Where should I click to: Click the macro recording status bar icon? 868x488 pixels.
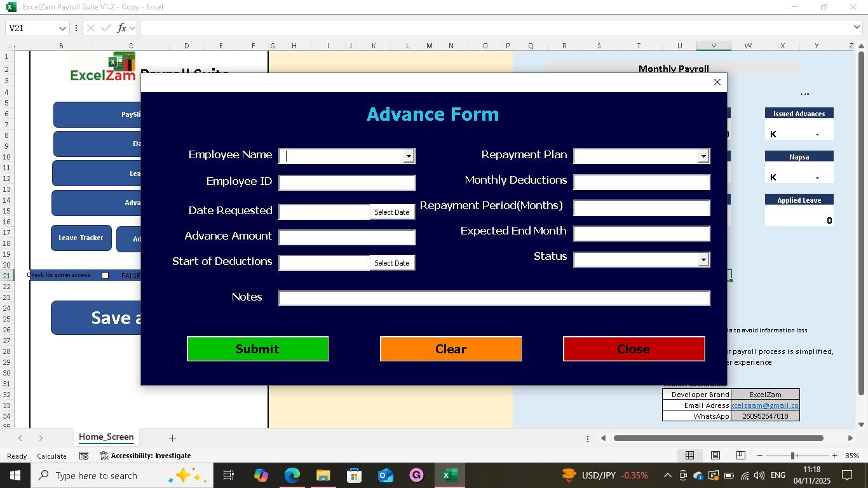tap(83, 456)
